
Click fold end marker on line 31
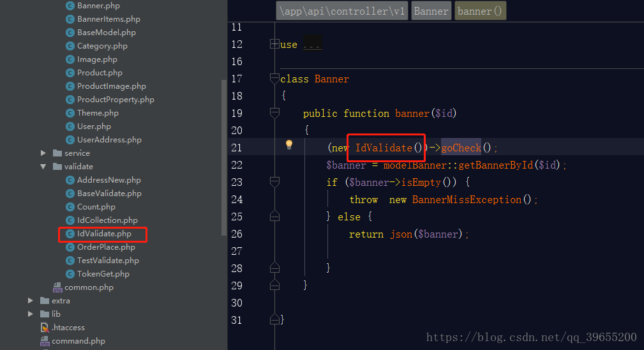click(274, 319)
